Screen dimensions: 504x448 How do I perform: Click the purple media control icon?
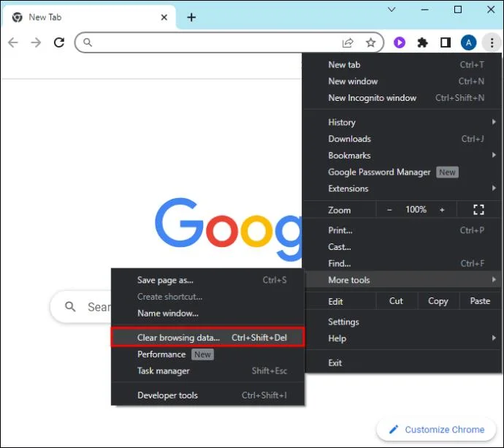click(400, 42)
